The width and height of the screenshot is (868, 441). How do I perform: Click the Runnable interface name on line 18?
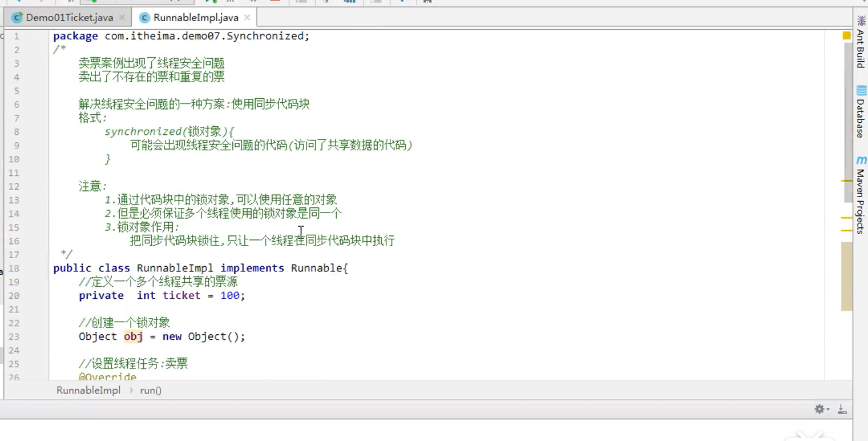point(317,268)
